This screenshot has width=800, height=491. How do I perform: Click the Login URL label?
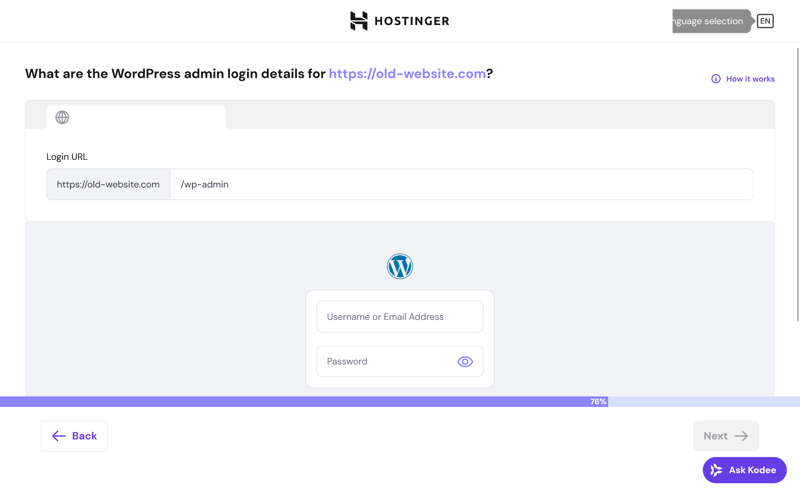tap(67, 157)
